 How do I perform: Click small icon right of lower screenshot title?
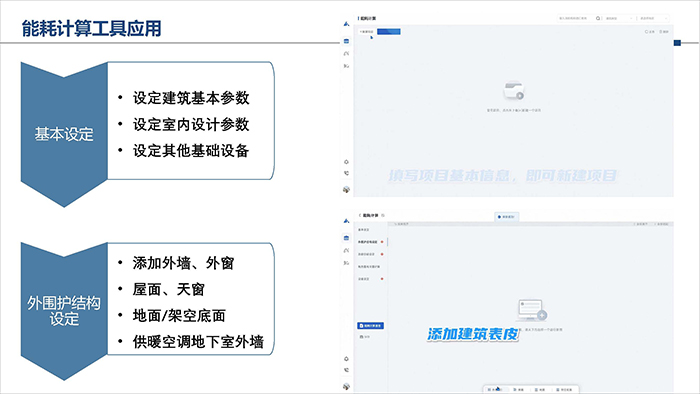383,215
